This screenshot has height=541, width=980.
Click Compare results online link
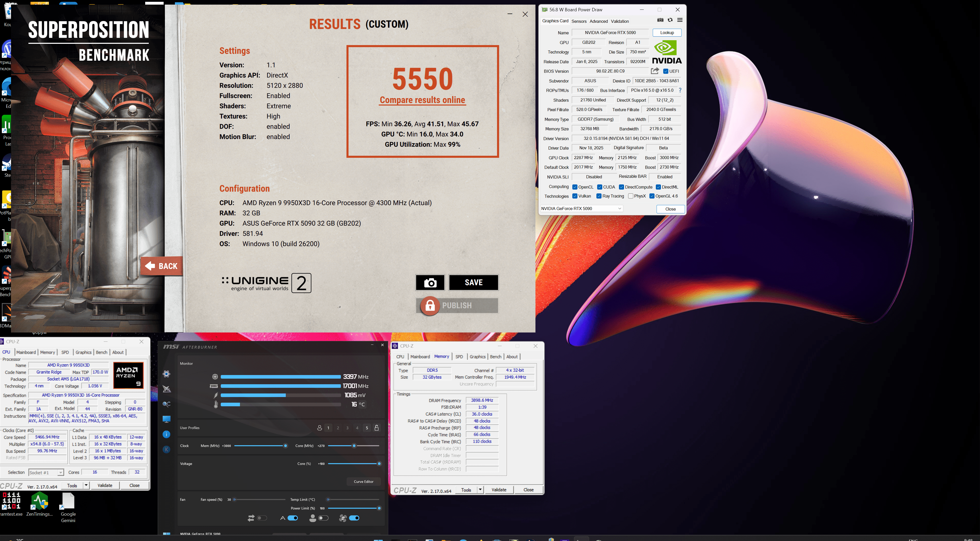pyautogui.click(x=422, y=100)
